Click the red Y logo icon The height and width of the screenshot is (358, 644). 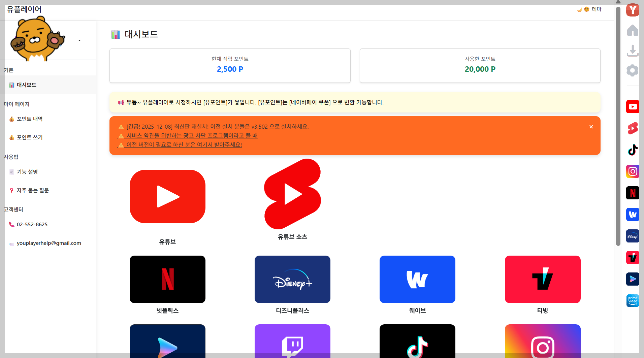[x=633, y=10]
